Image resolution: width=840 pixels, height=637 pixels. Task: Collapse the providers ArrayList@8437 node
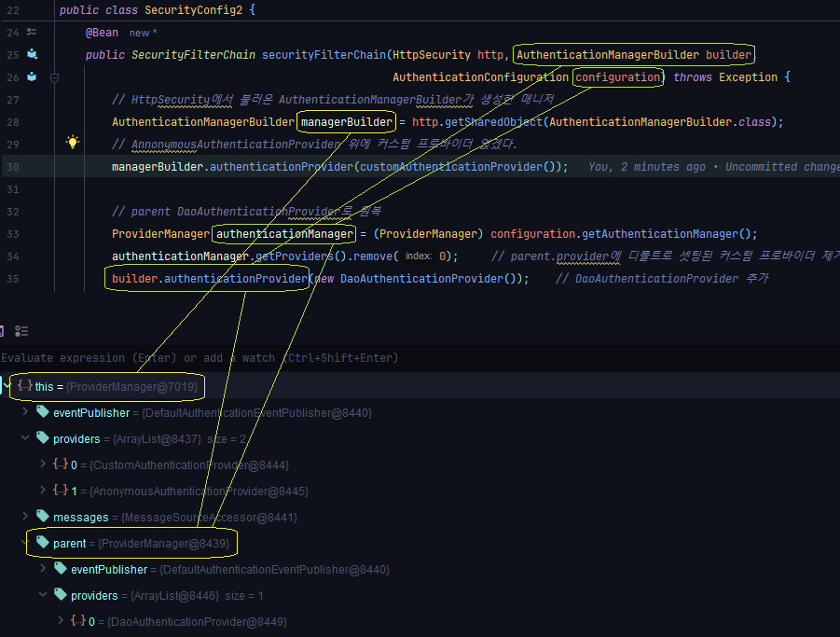(25, 438)
